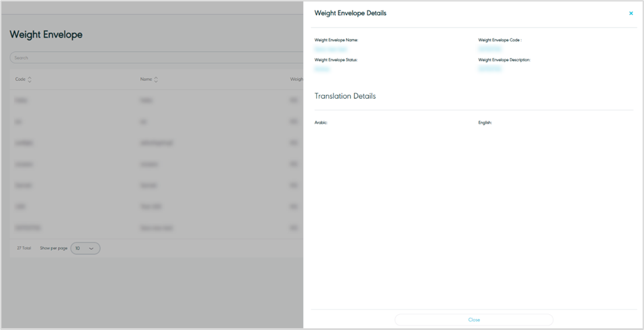Click the Translation Details section heading

(345, 96)
